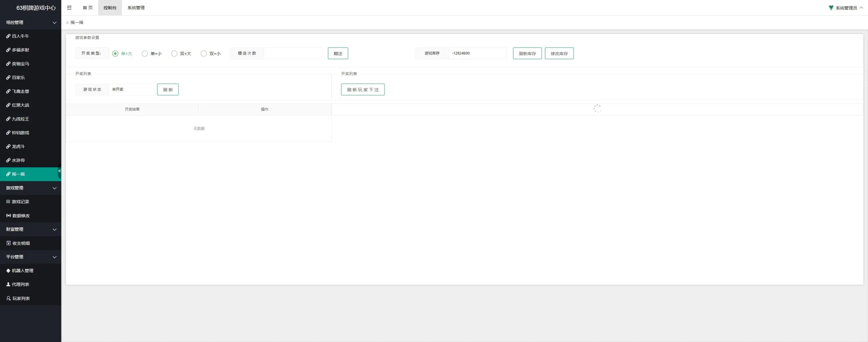Viewport: 868px width, 342px height.
Task: Open the 飞禽走兽 link icon
Action: (x=8, y=91)
